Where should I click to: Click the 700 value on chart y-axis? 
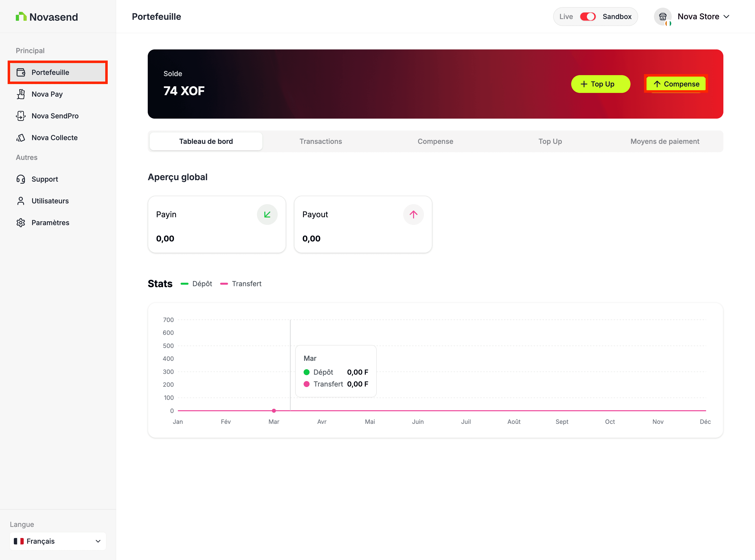168,320
